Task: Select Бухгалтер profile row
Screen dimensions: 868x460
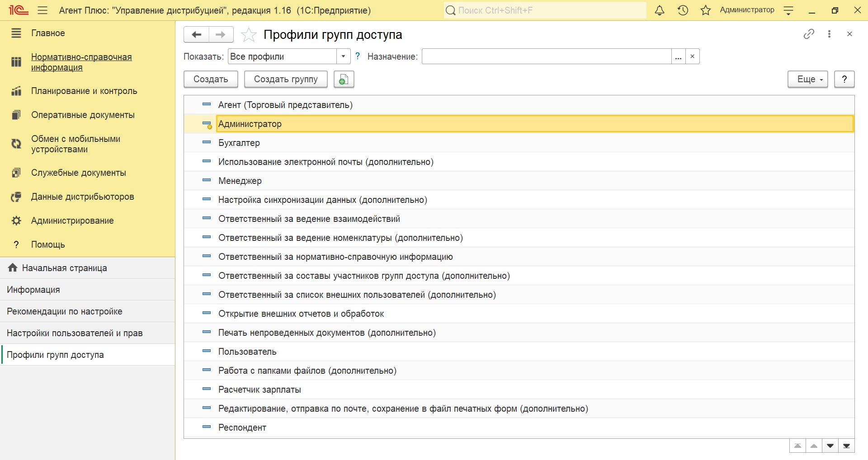Action: 519,143
